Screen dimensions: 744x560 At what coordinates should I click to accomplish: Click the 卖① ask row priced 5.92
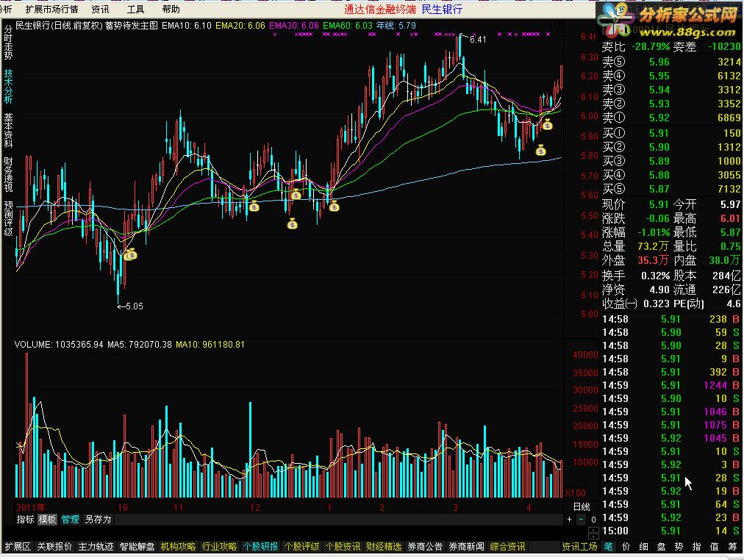coord(671,118)
